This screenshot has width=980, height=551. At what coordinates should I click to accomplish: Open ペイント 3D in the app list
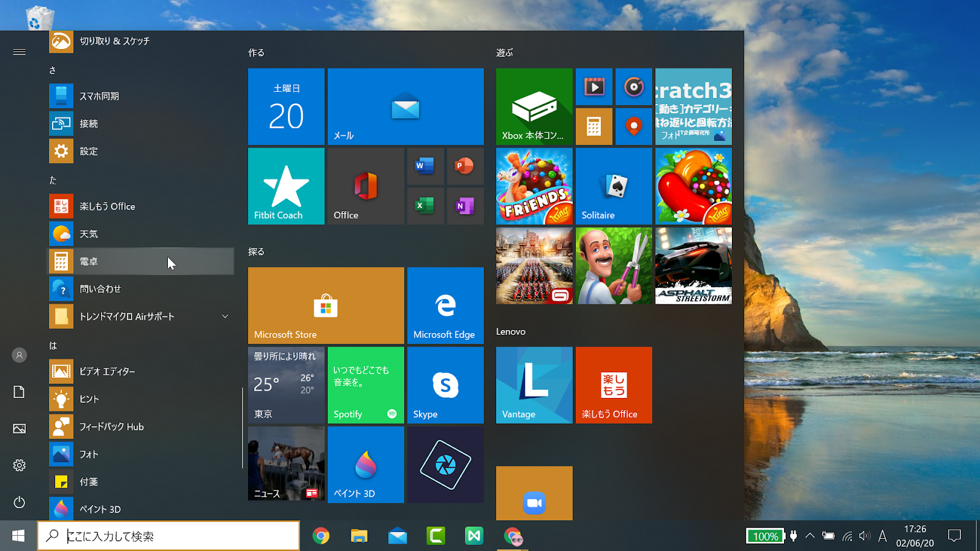(x=141, y=509)
